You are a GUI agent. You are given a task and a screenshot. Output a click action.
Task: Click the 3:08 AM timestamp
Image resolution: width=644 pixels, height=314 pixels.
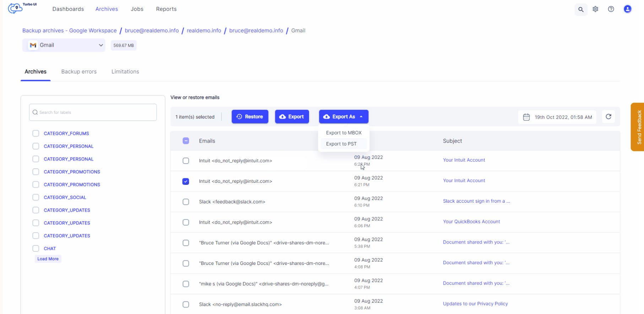(x=362, y=308)
